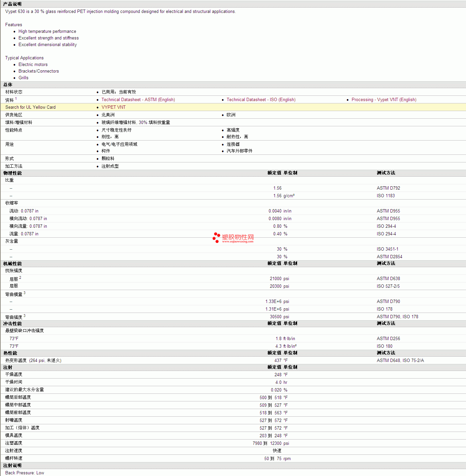Viewport: 466px width, 476px height.
Task: Click the 1.56 g/cm³ specific gravity value
Action: click(x=284, y=196)
